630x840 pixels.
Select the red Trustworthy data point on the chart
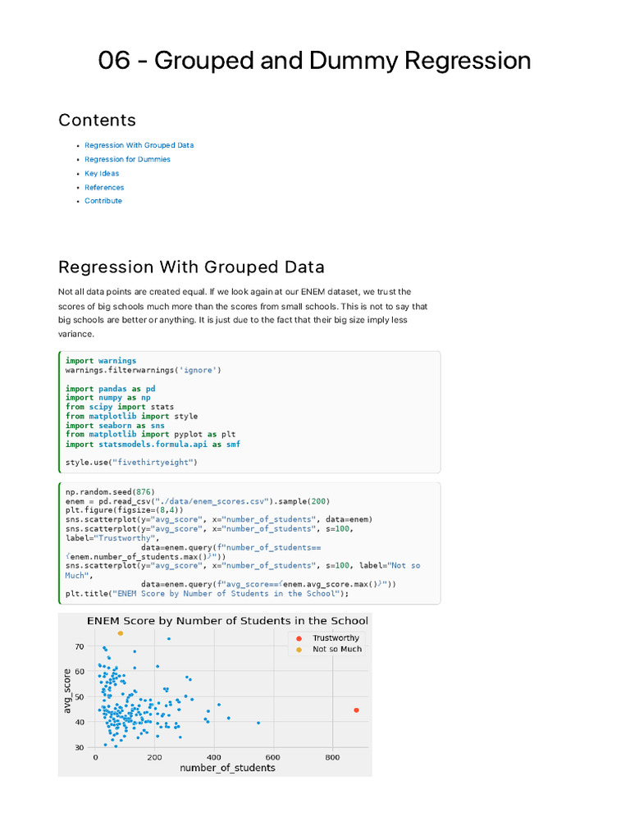[x=356, y=710]
